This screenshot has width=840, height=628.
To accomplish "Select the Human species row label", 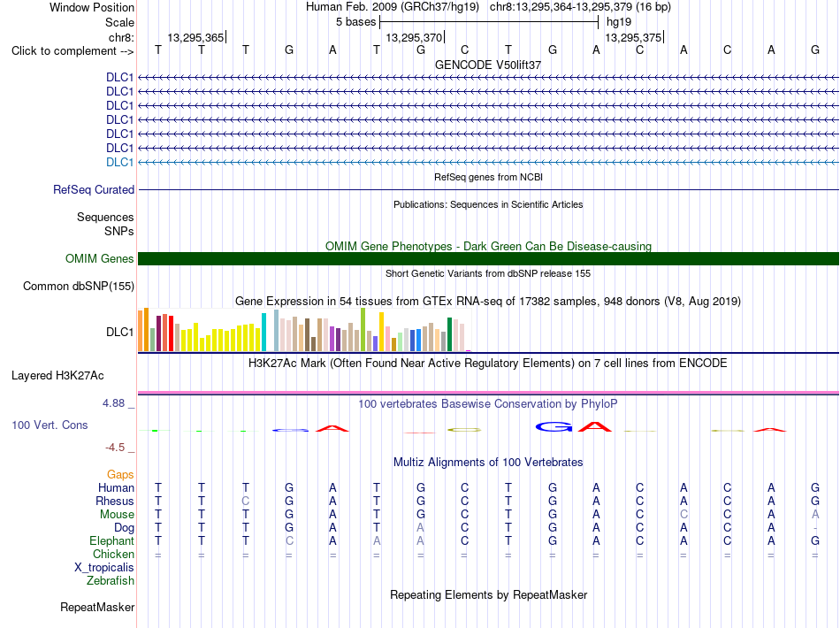I will click(116, 487).
